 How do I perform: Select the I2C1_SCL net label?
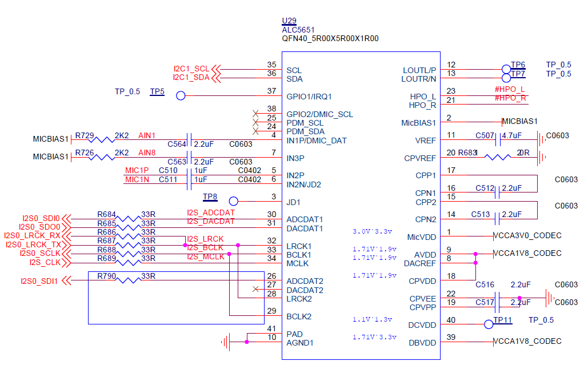(x=191, y=69)
